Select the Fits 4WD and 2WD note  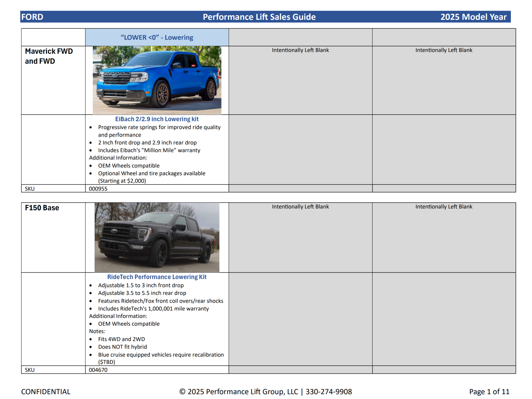click(x=121, y=339)
